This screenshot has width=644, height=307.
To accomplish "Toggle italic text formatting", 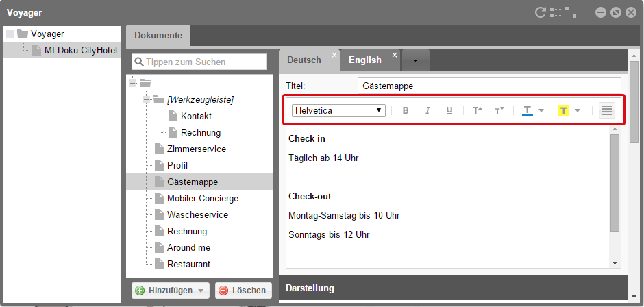I will coord(428,110).
